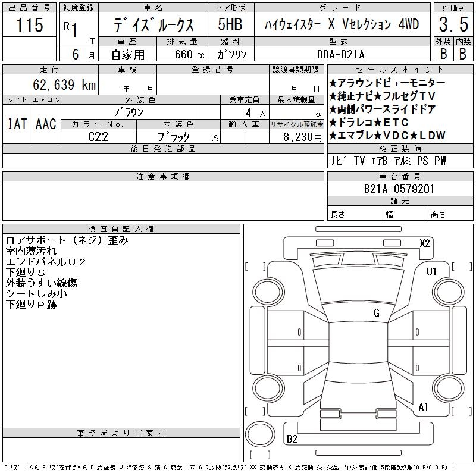Click the interior grade B under 内装
The height and width of the screenshot is (476, 476).
click(x=463, y=54)
